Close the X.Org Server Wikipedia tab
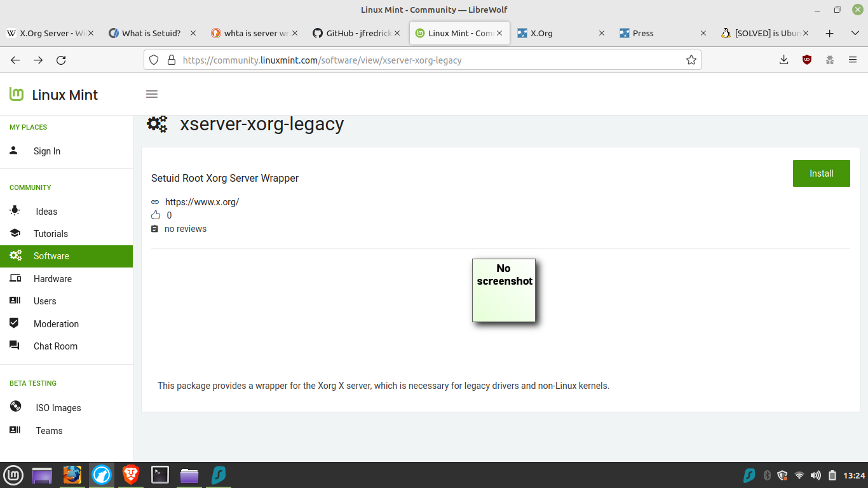 91,33
